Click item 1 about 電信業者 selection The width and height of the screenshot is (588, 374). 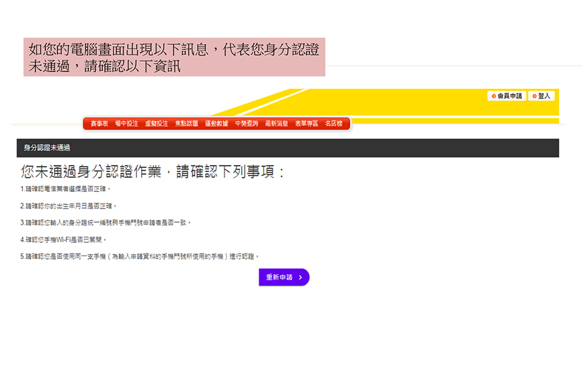point(65,189)
